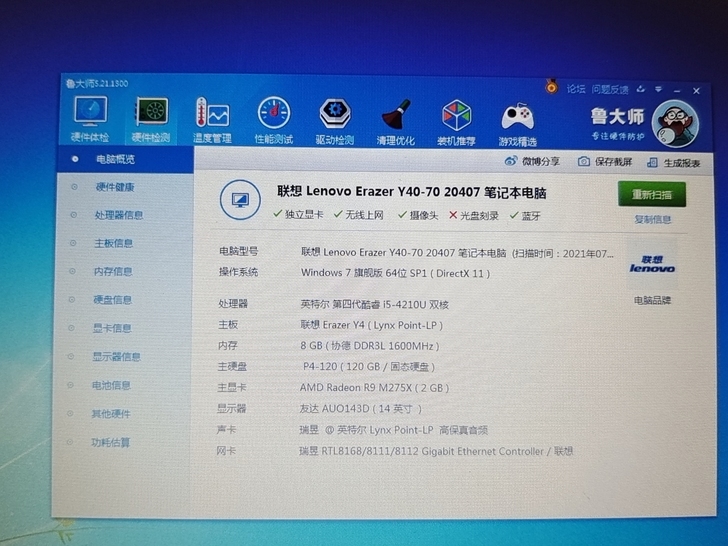Click 复制信息 copy info link
This screenshot has width=728, height=546.
coord(653,220)
